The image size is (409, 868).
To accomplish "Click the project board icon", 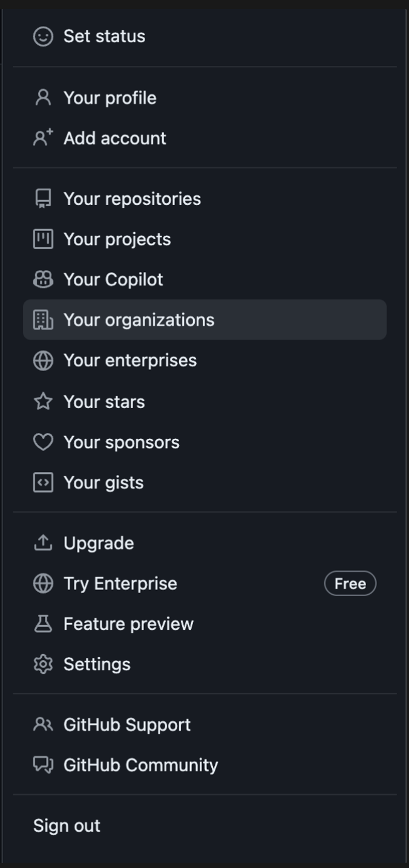I will (x=43, y=239).
